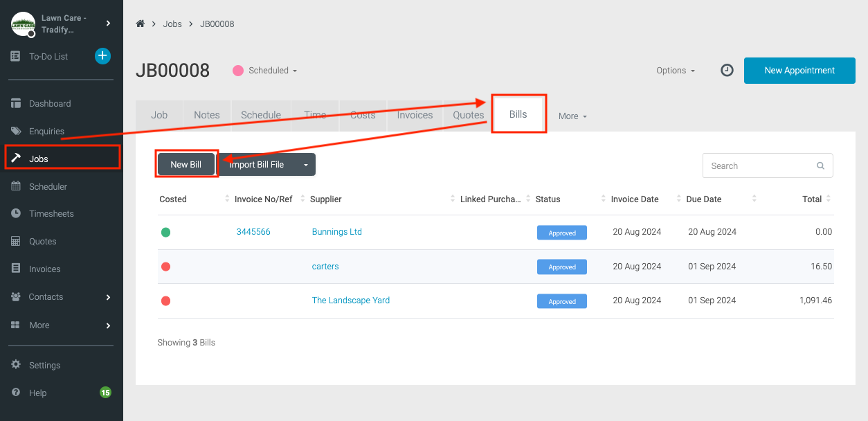The width and height of the screenshot is (868, 421).
Task: Click the New Appointment button
Action: pos(799,70)
